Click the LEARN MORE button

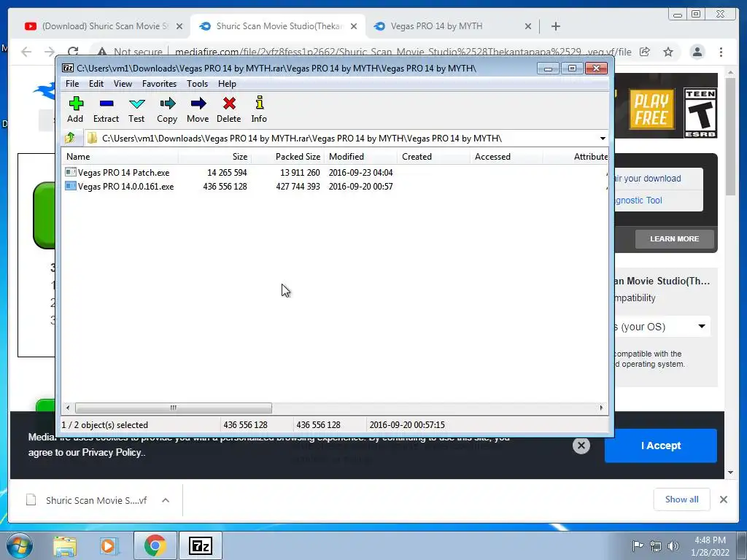(x=674, y=239)
